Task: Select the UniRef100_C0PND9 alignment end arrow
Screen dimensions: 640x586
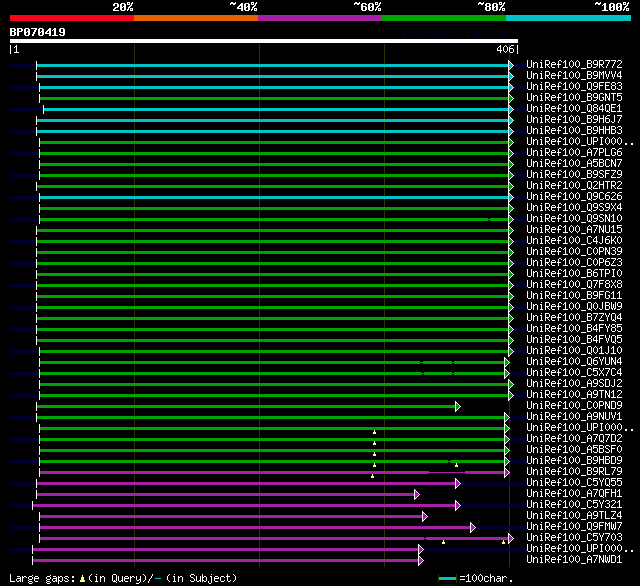Action: click(x=458, y=406)
